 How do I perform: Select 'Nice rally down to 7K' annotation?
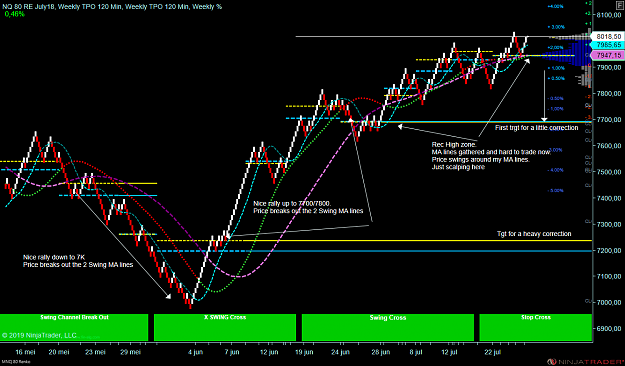(x=54, y=258)
